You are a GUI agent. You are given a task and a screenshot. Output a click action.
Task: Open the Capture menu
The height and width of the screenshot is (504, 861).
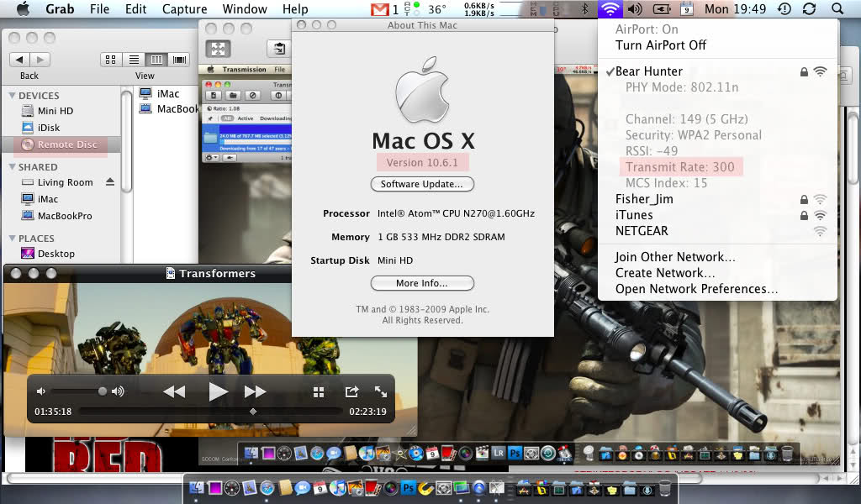point(183,9)
